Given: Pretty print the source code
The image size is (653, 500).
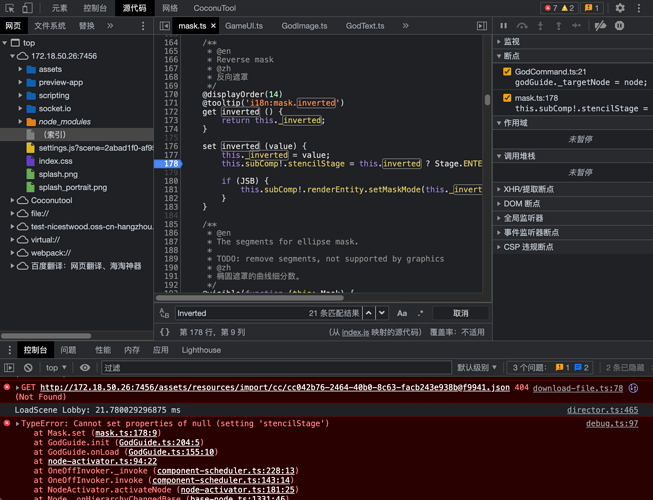Looking at the screenshot, I should click(x=165, y=332).
